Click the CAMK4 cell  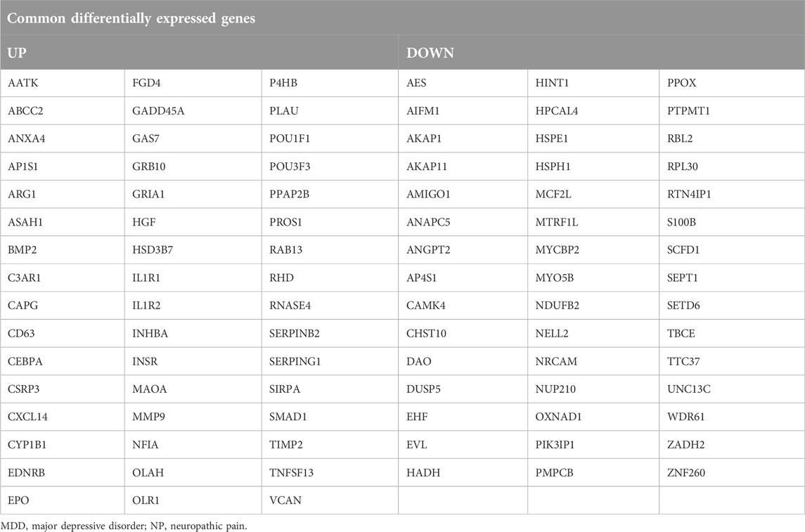pos(463,305)
